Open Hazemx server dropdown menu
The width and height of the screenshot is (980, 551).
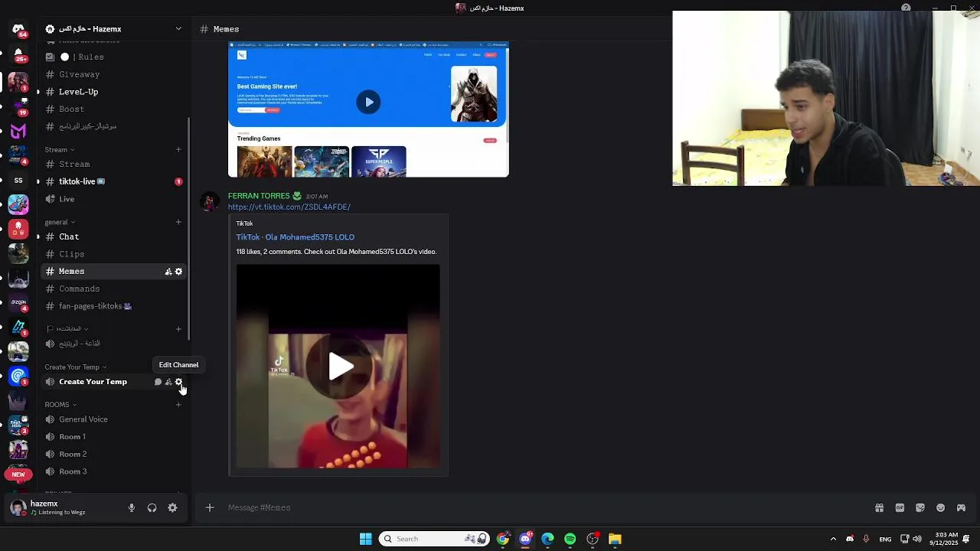115,29
